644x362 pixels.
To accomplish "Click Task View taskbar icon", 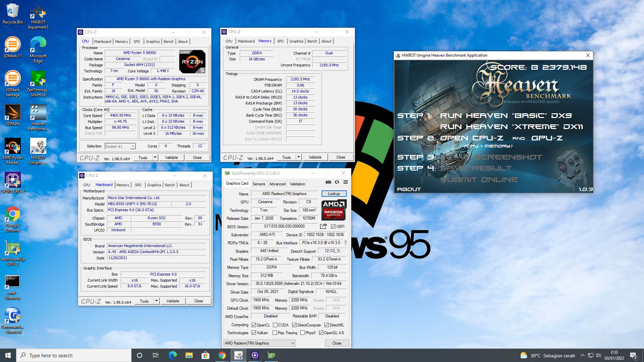I will point(156,355).
